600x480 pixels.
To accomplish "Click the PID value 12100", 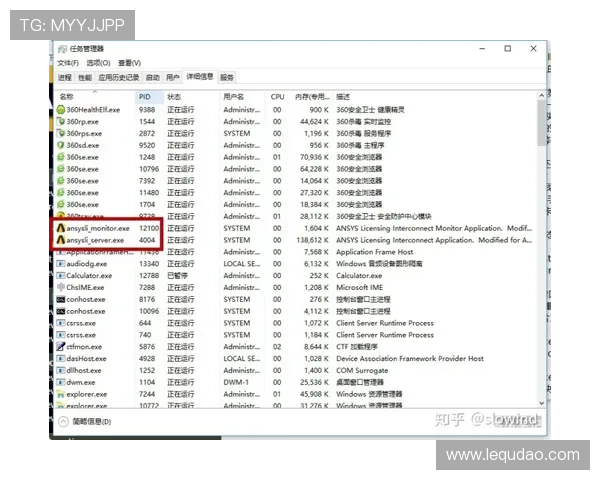I will click(149, 228).
